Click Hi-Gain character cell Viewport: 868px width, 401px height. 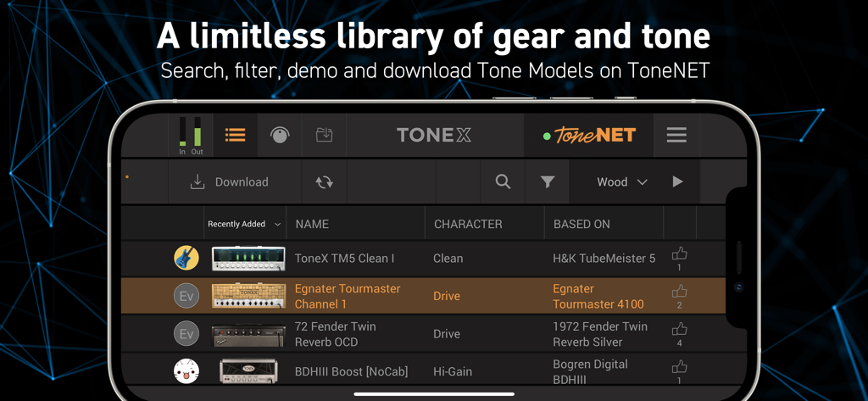(x=454, y=371)
